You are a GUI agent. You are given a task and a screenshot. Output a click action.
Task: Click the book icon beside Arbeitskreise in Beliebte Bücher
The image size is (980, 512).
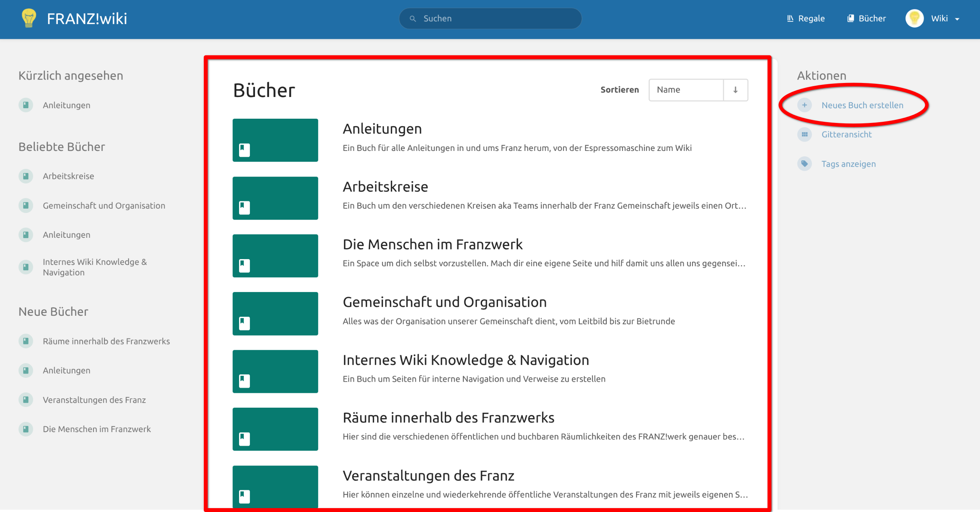(26, 176)
